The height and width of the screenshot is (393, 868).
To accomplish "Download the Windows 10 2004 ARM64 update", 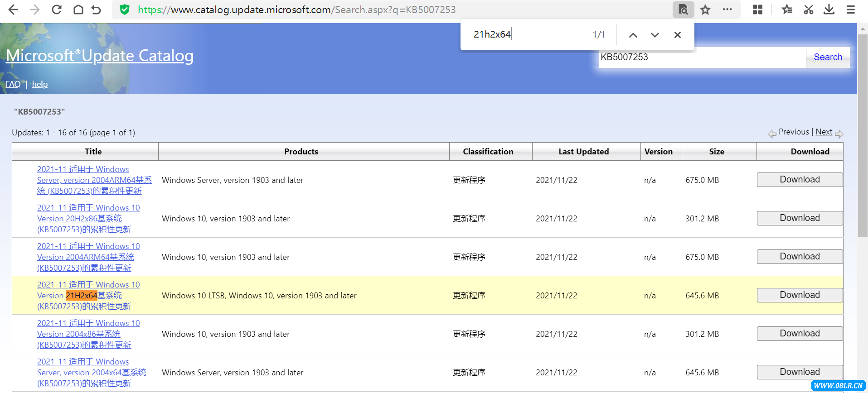I will pyautogui.click(x=800, y=257).
